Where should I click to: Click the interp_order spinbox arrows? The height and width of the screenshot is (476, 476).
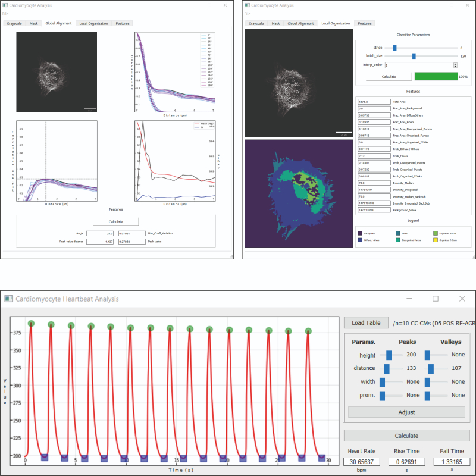coord(455,65)
